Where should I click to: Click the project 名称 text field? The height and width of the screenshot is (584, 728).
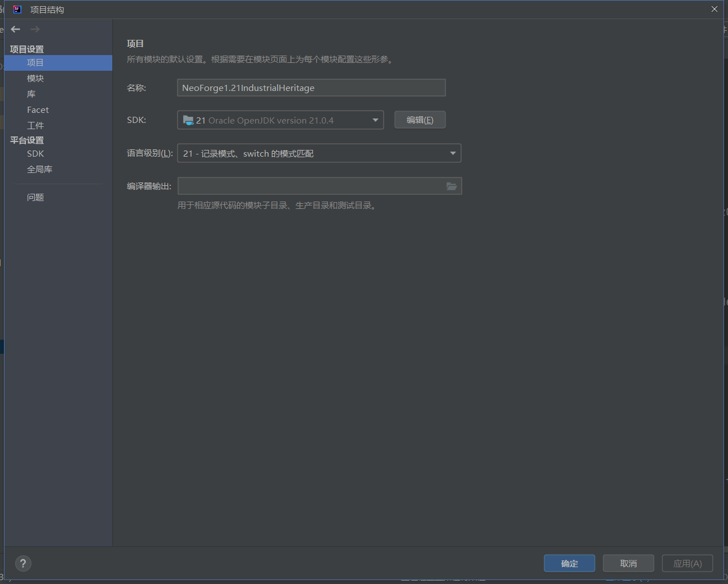point(311,88)
